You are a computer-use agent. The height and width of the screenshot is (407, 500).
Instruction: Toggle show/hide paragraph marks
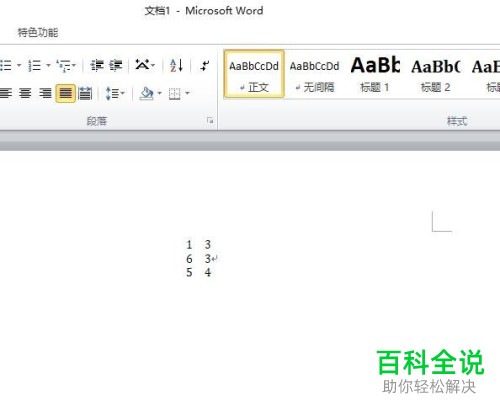[x=205, y=65]
